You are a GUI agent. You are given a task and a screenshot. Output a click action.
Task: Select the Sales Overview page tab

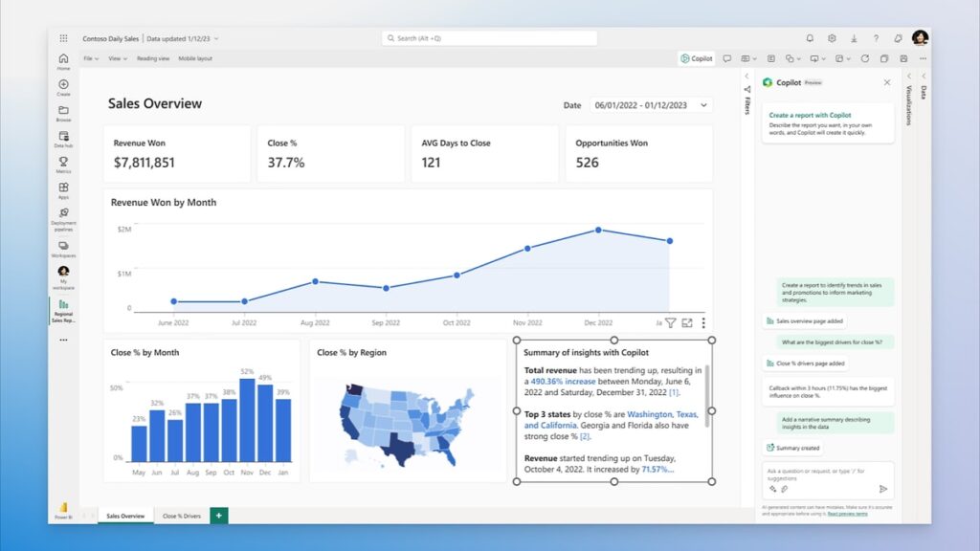[x=125, y=516]
